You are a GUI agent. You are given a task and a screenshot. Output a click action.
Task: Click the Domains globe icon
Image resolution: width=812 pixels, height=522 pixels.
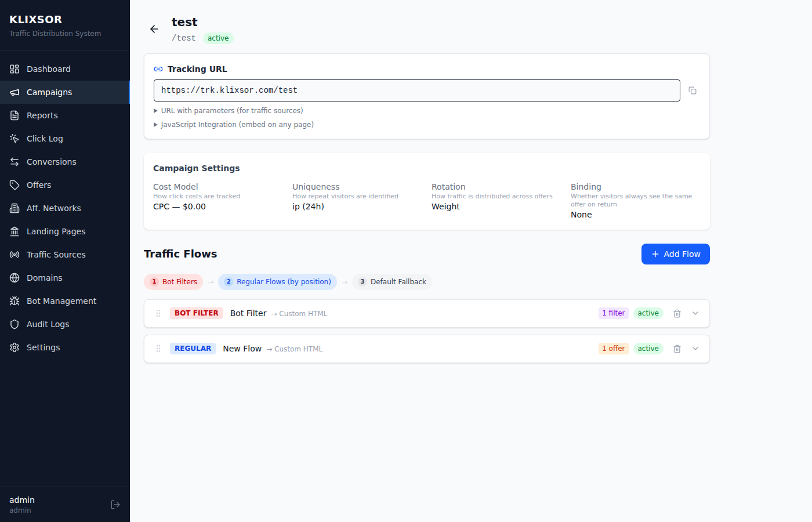[x=14, y=277]
